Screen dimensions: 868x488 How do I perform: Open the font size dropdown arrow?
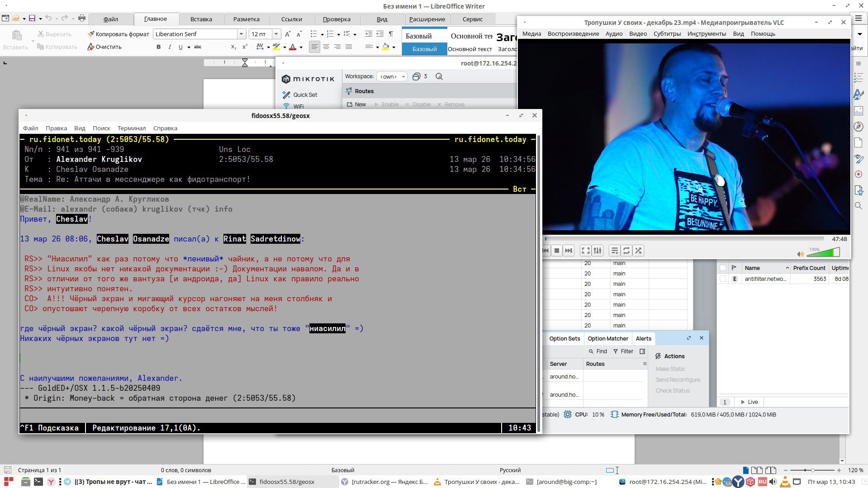pos(276,34)
